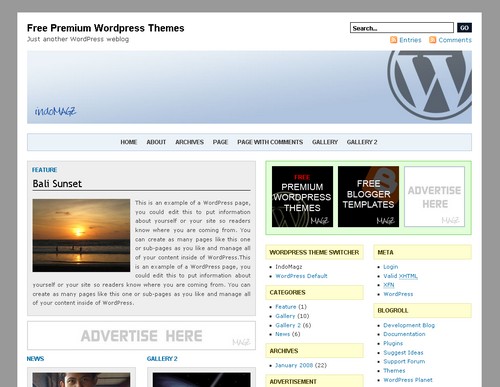This screenshot has width=500, height=387.
Task: Open the January 2008 archive link
Action: click(294, 365)
